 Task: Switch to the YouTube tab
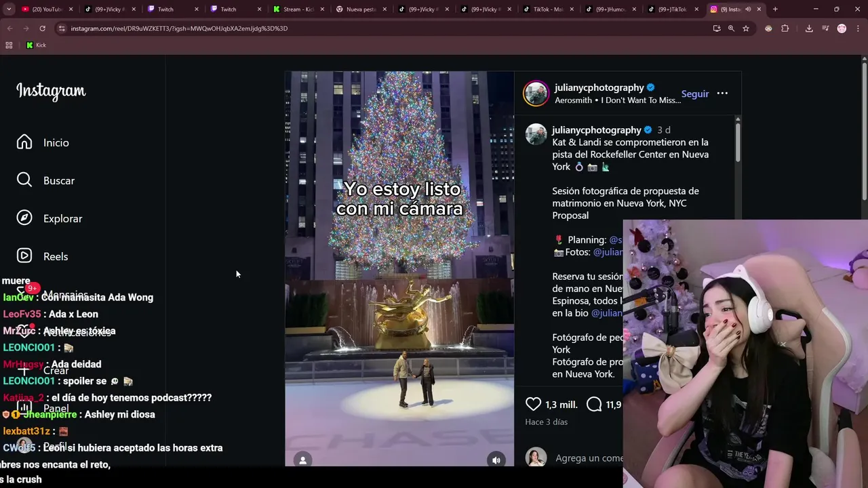tap(45, 9)
